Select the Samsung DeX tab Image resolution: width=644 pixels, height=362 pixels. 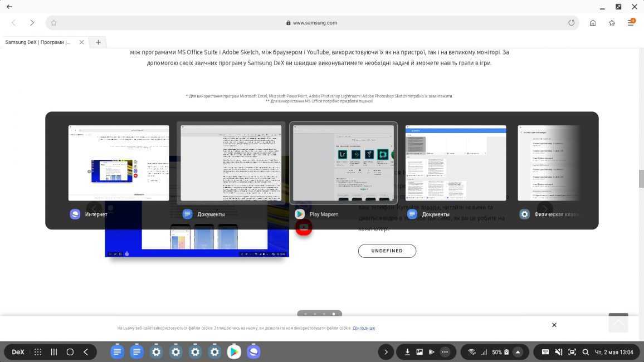(39, 42)
